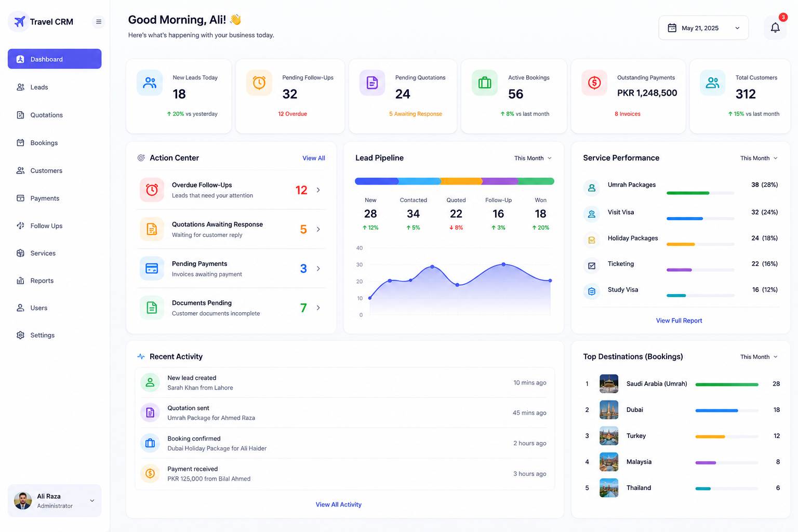Click Quotation sent activity icon
The width and height of the screenshot is (798, 532).
coord(150,413)
